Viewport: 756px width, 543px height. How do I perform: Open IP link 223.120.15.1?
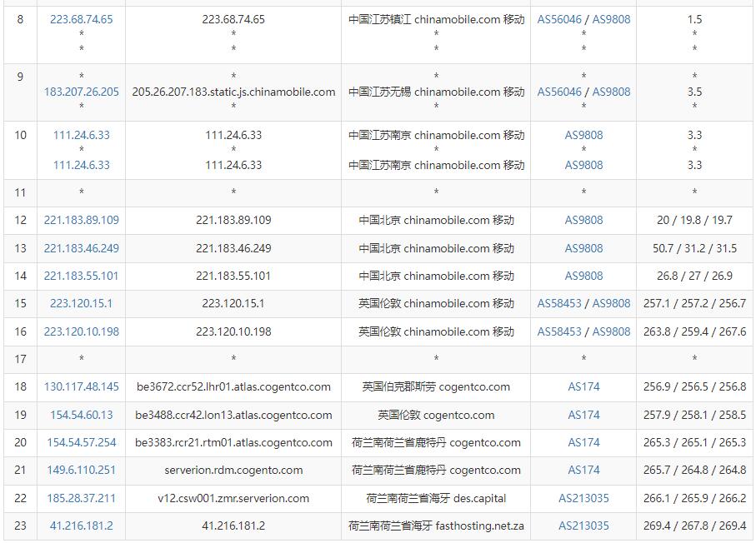point(82,303)
